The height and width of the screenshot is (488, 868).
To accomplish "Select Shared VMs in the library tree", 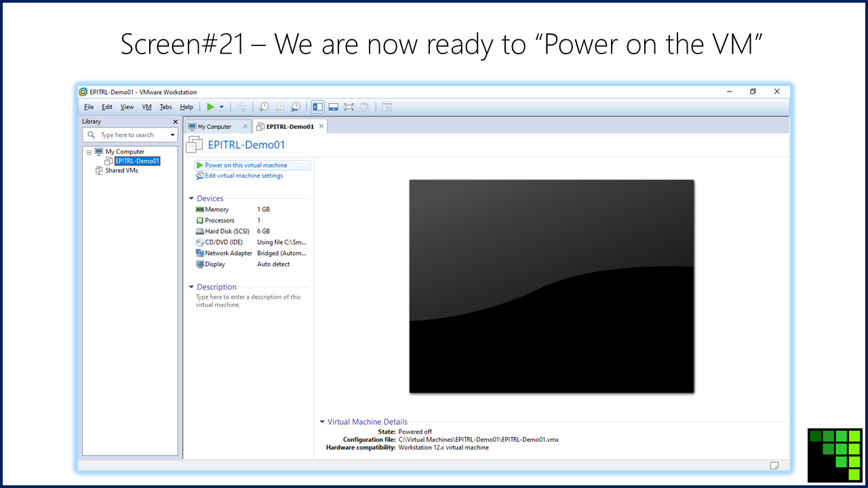I will 121,171.
